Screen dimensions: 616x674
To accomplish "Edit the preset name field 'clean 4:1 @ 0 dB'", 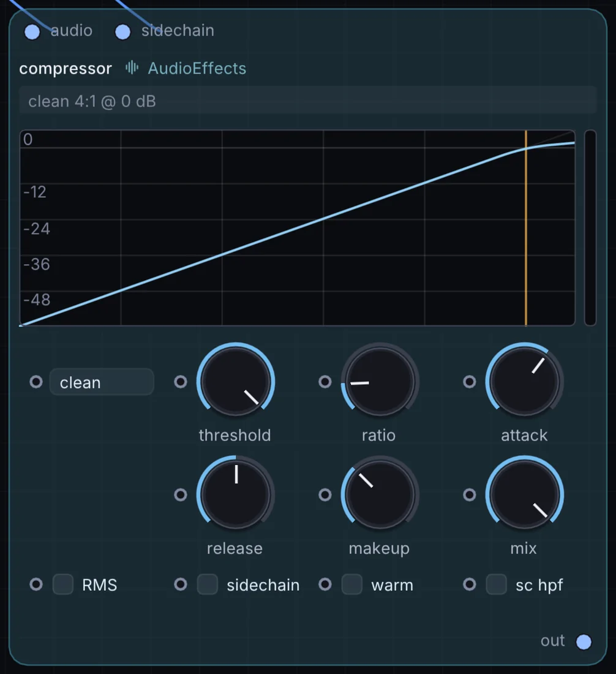I will 308,101.
